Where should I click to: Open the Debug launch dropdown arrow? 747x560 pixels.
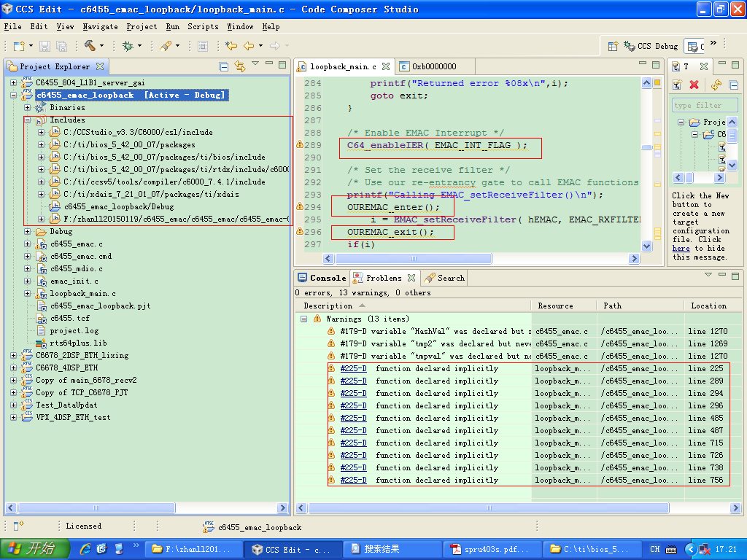tap(139, 46)
